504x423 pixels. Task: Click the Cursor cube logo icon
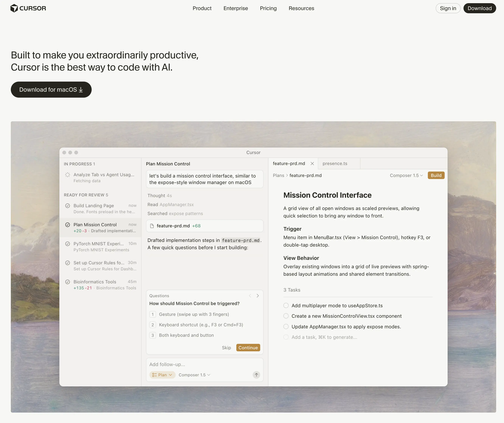click(x=14, y=8)
